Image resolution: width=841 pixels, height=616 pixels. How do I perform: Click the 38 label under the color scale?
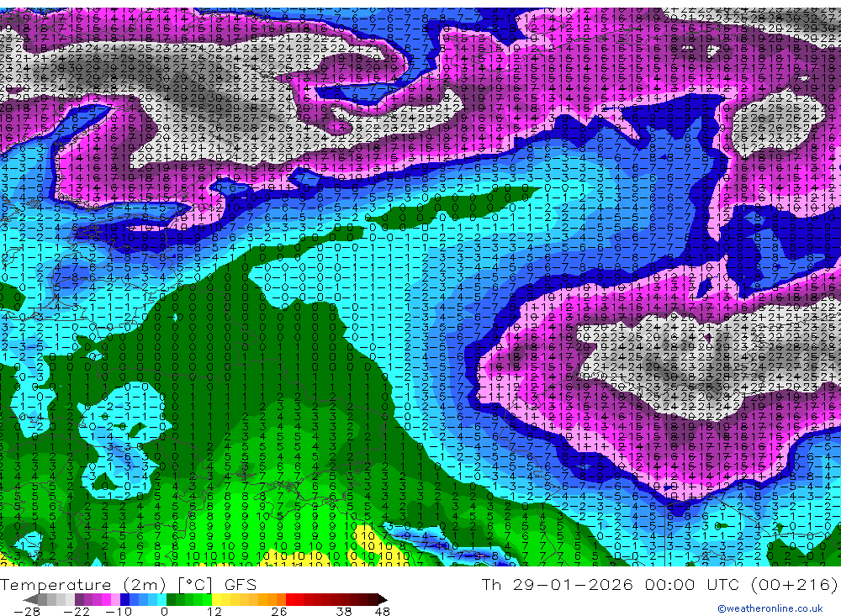[x=344, y=611]
